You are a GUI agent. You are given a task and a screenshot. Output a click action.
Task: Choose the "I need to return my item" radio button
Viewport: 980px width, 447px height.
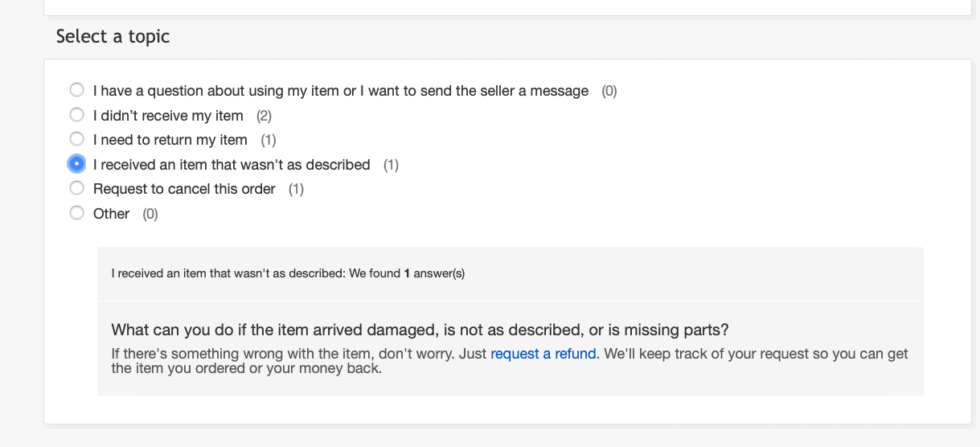point(76,139)
